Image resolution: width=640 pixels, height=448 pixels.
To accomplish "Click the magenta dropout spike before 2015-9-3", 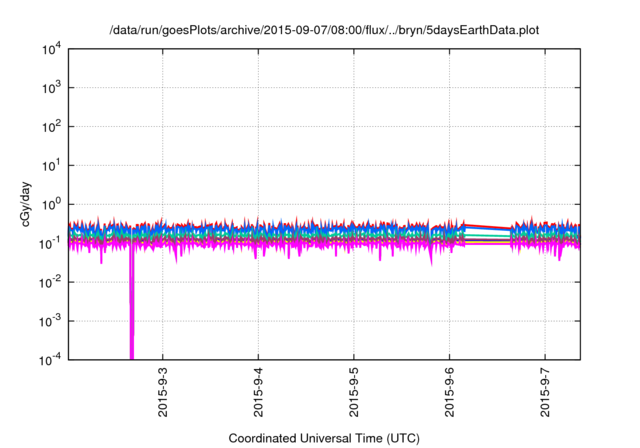I will (132, 302).
